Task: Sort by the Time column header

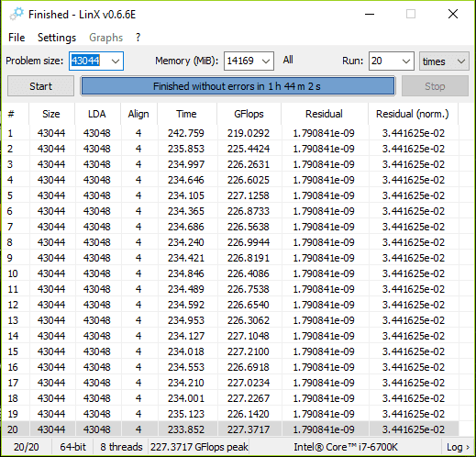Action: click(x=186, y=114)
